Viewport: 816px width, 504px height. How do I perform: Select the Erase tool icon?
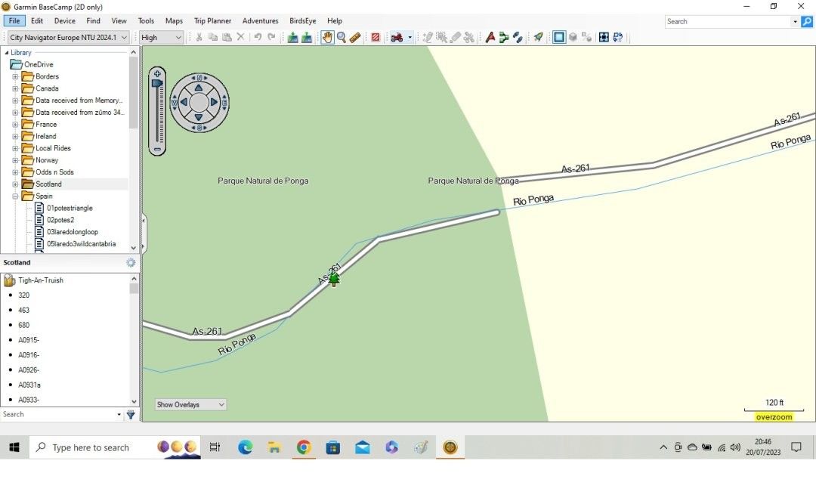pyautogui.click(x=456, y=38)
